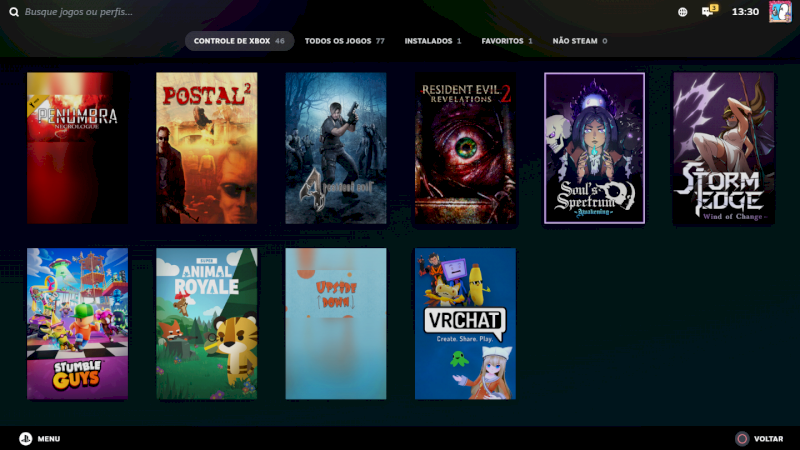The height and width of the screenshot is (450, 800).
Task: Select the Soul's Spectrum Awakening cover
Action: (x=594, y=148)
